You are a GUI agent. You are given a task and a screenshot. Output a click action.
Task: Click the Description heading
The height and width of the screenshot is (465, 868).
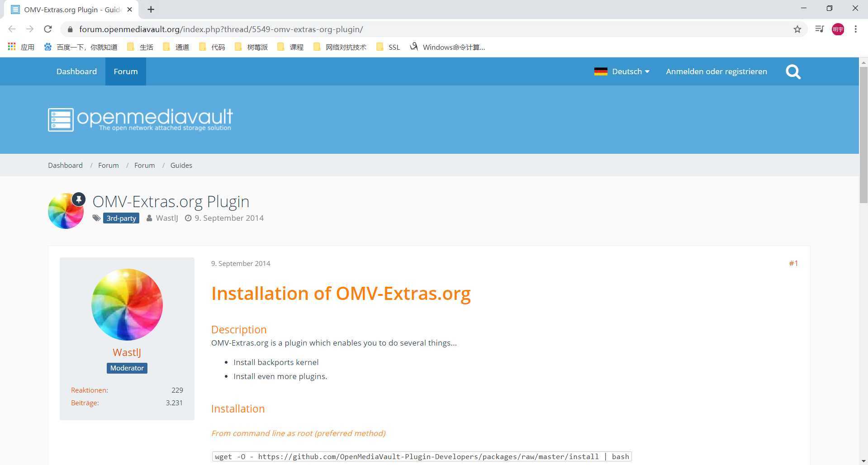tap(239, 329)
